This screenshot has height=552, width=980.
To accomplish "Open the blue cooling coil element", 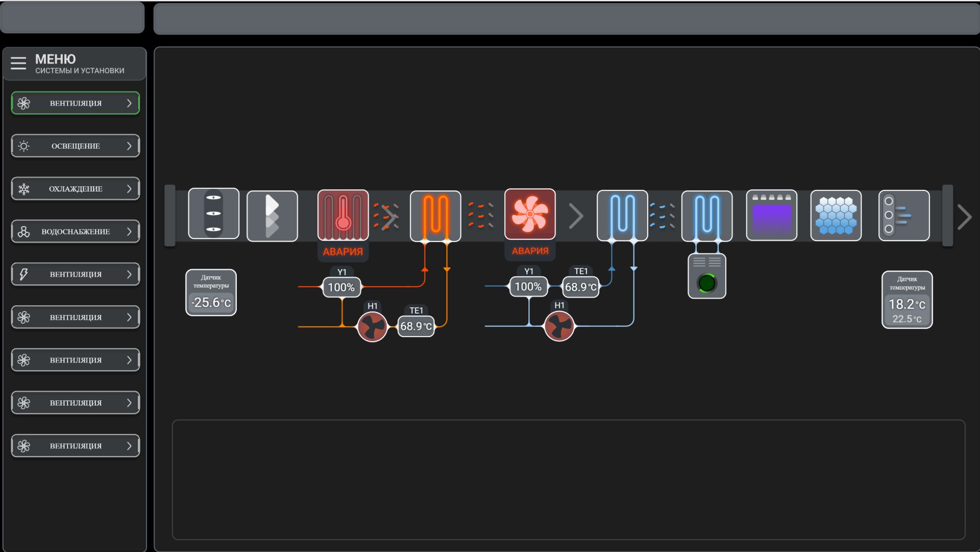I will [x=623, y=215].
